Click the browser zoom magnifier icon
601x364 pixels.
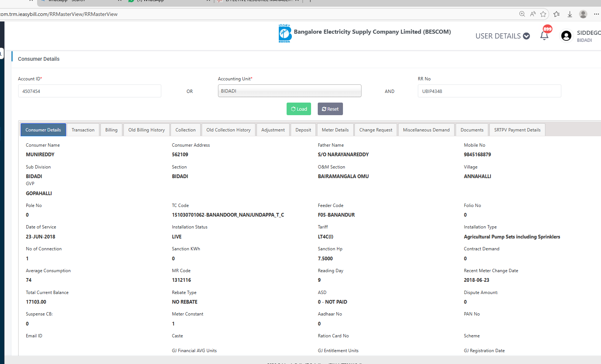(x=522, y=14)
